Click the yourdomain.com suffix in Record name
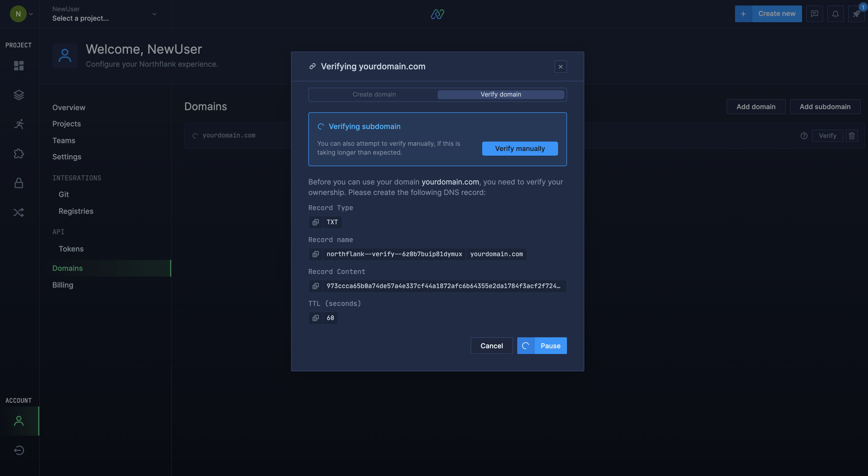 tap(496, 254)
